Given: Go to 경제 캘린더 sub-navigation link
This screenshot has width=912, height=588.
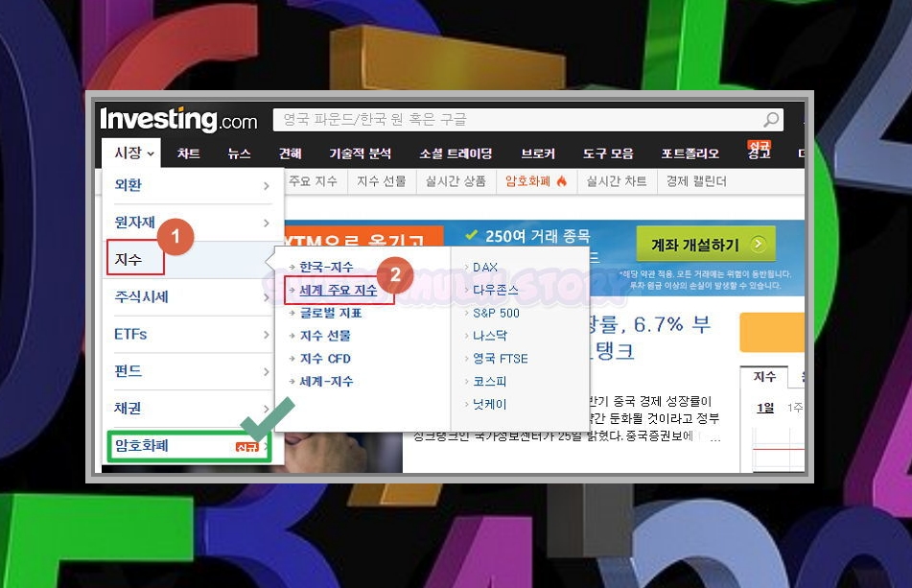Looking at the screenshot, I should (x=697, y=181).
